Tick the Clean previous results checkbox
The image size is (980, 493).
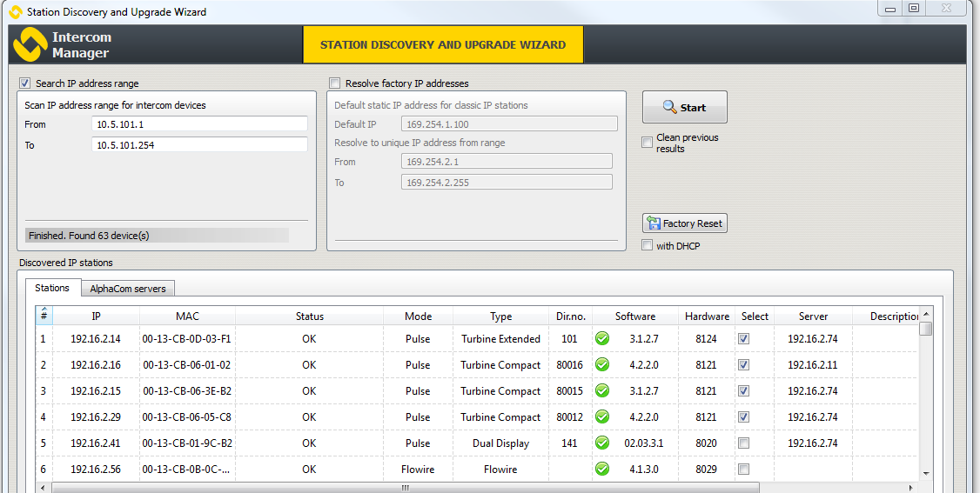(x=648, y=143)
